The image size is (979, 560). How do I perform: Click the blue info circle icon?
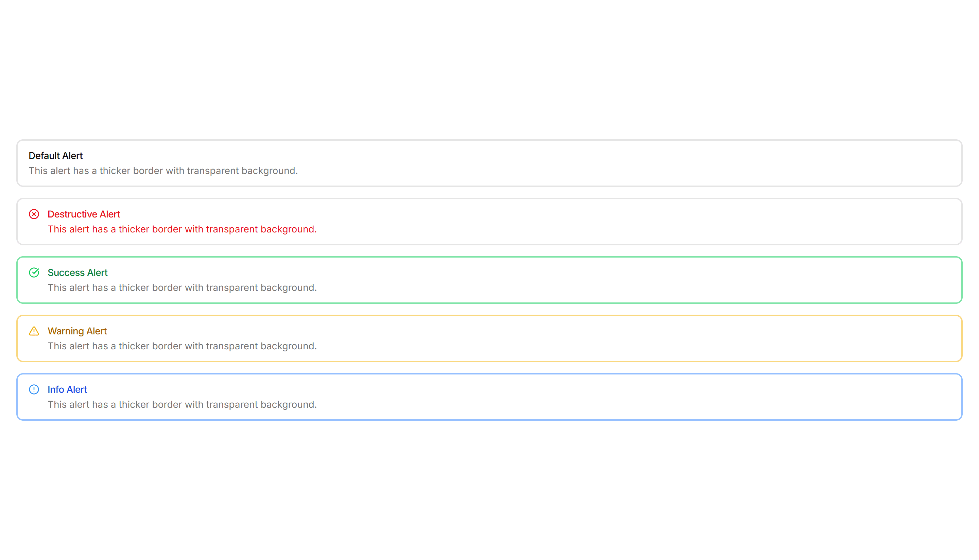tap(34, 390)
